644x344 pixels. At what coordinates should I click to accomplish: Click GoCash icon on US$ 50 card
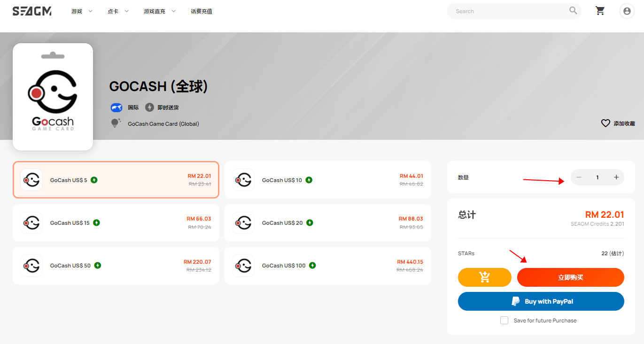[x=31, y=265]
